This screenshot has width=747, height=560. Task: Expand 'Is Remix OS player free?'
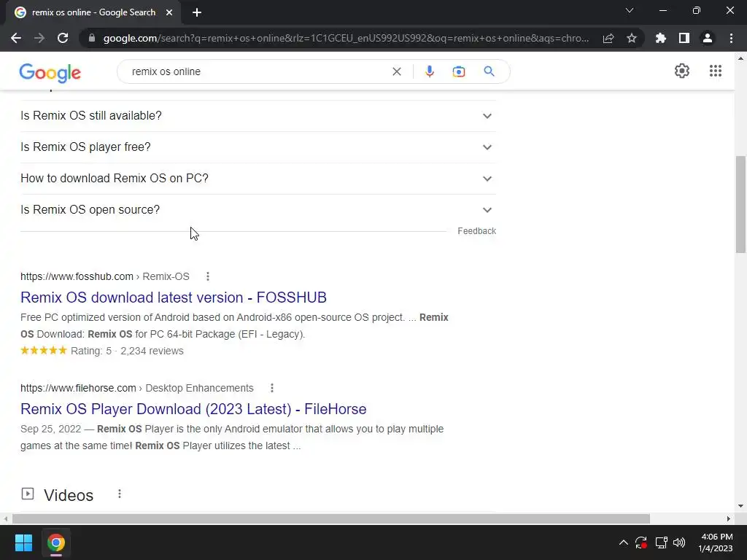[258, 147]
